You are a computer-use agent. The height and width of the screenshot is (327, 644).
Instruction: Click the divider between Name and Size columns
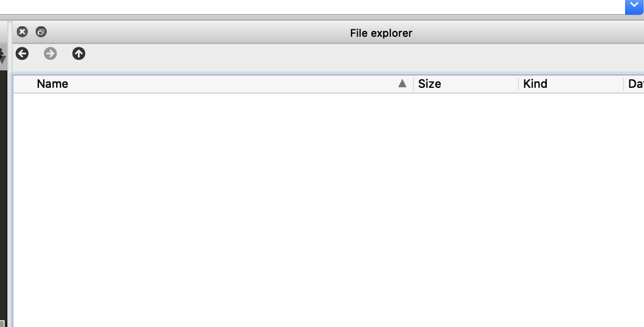tap(413, 83)
